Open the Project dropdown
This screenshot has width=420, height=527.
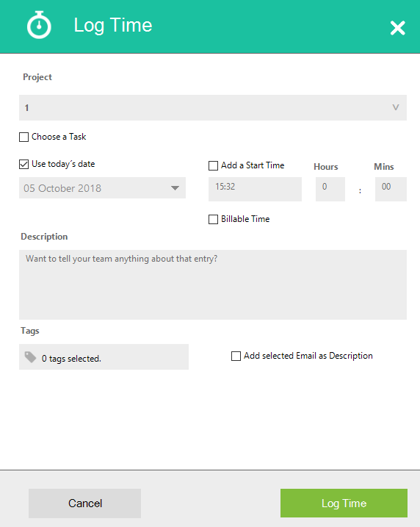coord(213,107)
